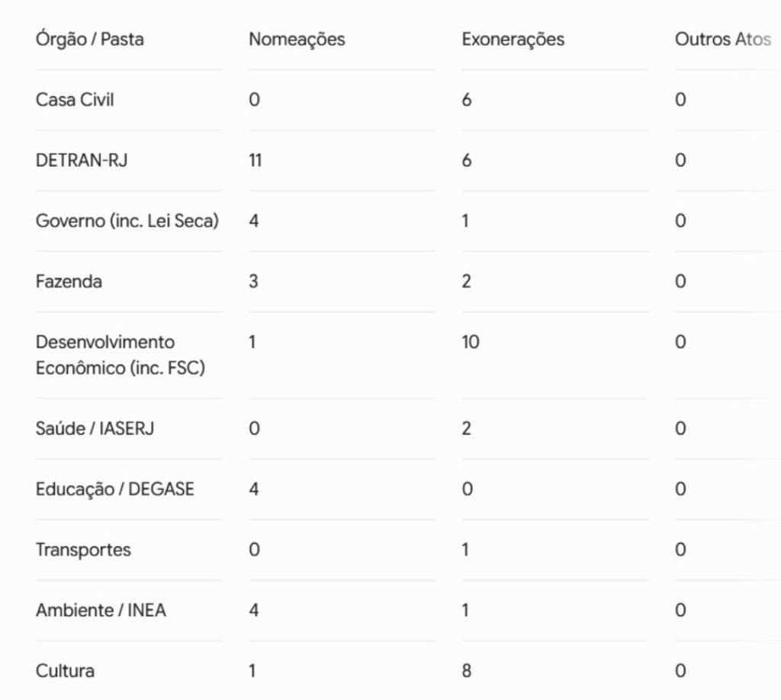Screen dimensions: 781x700
Task: Click Cultura exonerações value 8
Action: tap(467, 671)
